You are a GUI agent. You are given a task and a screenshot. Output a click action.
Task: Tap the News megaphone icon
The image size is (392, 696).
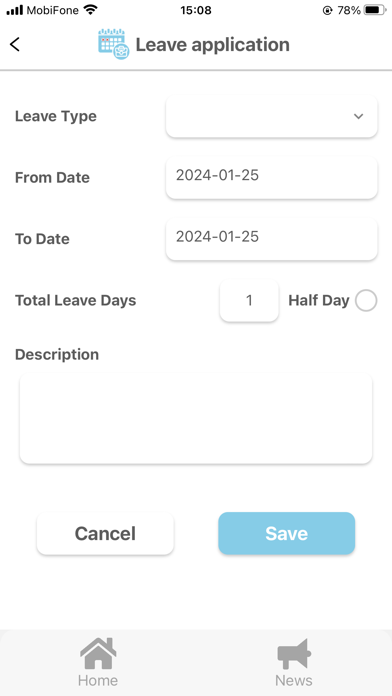click(x=294, y=653)
